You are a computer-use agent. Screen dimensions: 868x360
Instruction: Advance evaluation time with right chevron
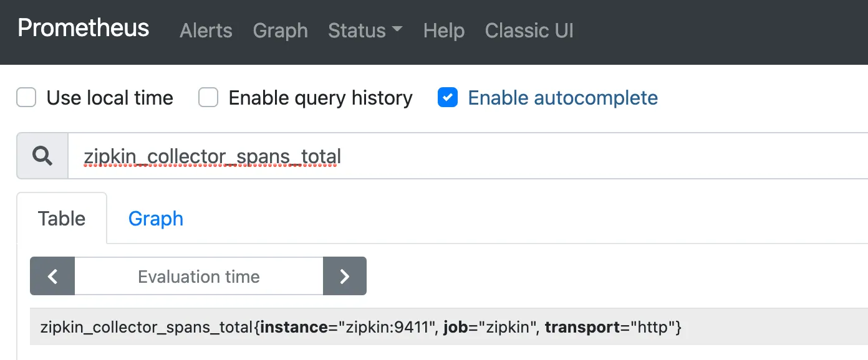tap(344, 277)
